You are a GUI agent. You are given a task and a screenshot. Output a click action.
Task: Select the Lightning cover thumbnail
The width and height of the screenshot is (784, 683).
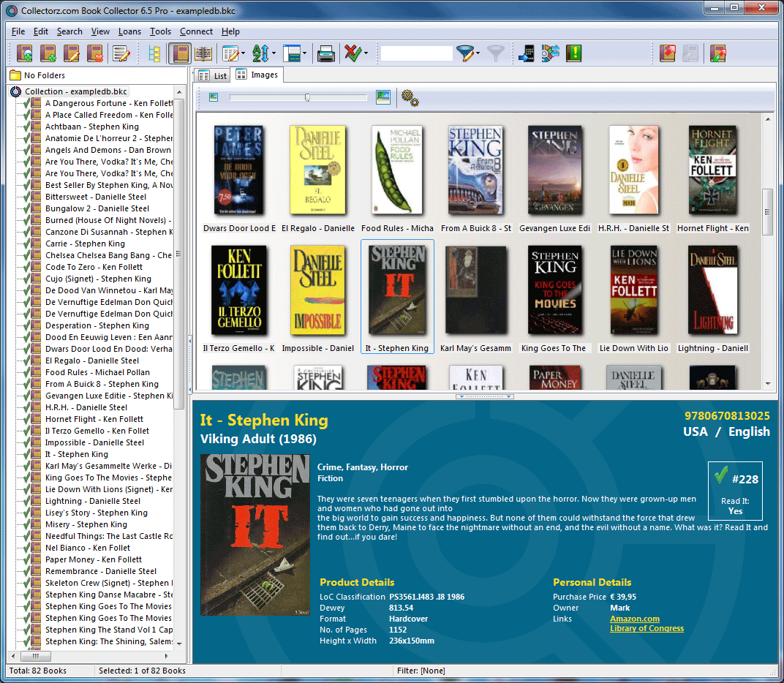712,290
